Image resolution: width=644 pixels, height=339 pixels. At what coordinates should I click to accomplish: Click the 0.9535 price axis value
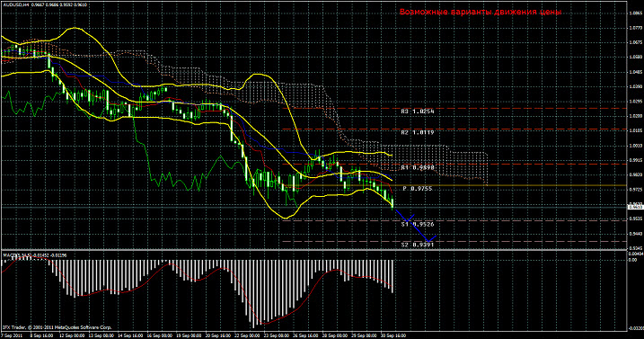click(636, 219)
